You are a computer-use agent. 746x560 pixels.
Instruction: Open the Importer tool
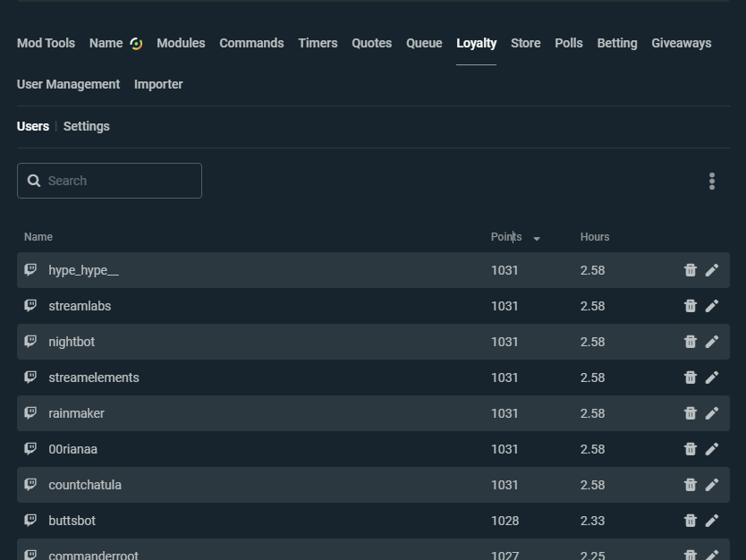coord(158,84)
